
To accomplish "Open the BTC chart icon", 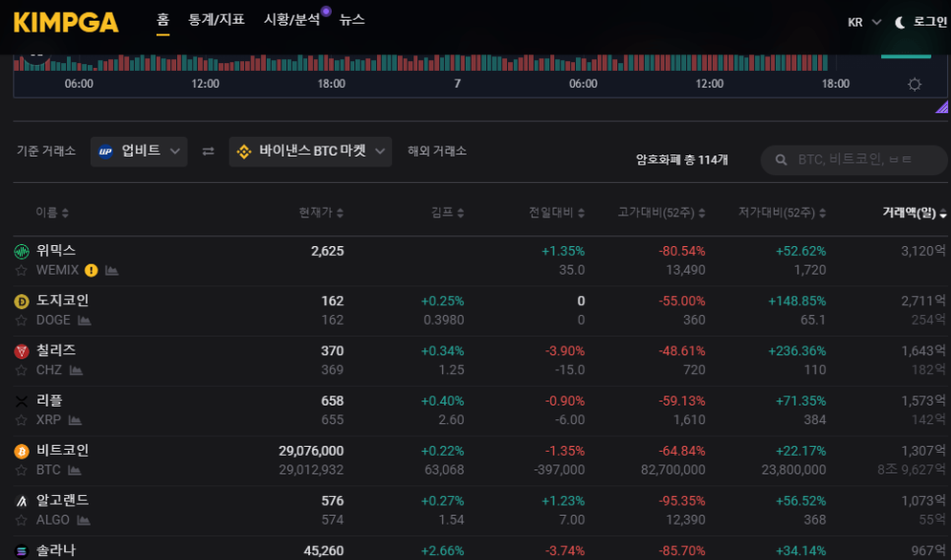I will pos(74,470).
